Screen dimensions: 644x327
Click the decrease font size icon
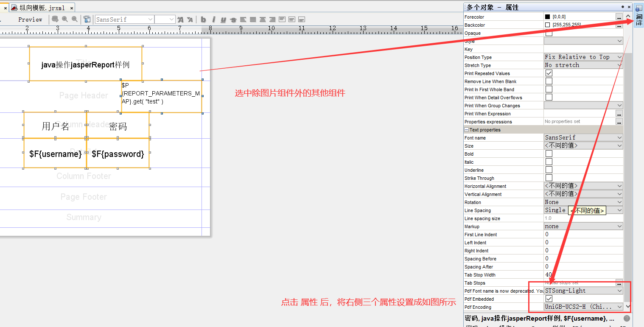190,19
